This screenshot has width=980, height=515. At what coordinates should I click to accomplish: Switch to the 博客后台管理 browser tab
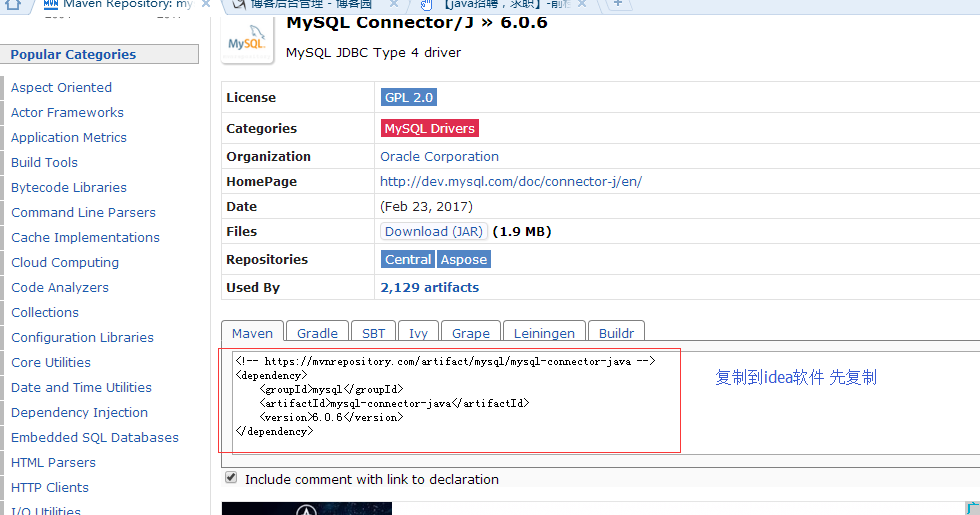(311, 4)
